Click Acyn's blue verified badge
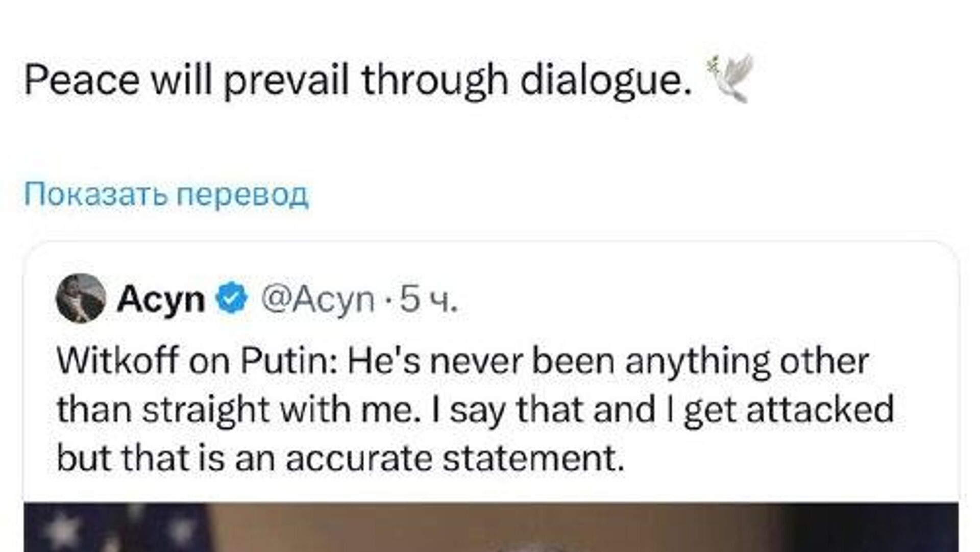The image size is (980, 552). pos(232,298)
